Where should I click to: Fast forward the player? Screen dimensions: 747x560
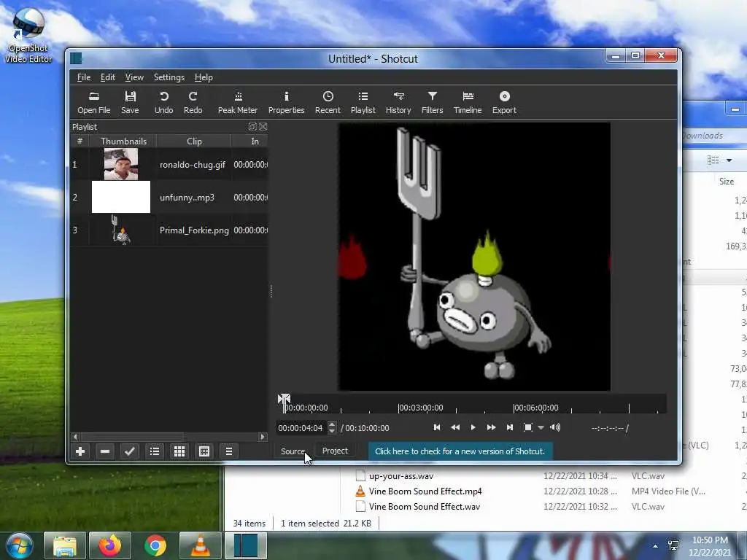[491, 427]
